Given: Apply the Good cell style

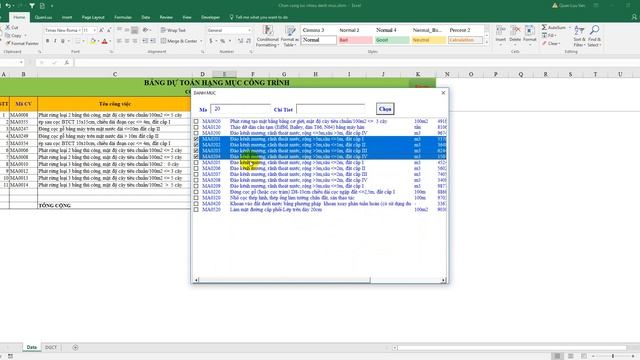Looking at the screenshot, I should (x=392, y=40).
